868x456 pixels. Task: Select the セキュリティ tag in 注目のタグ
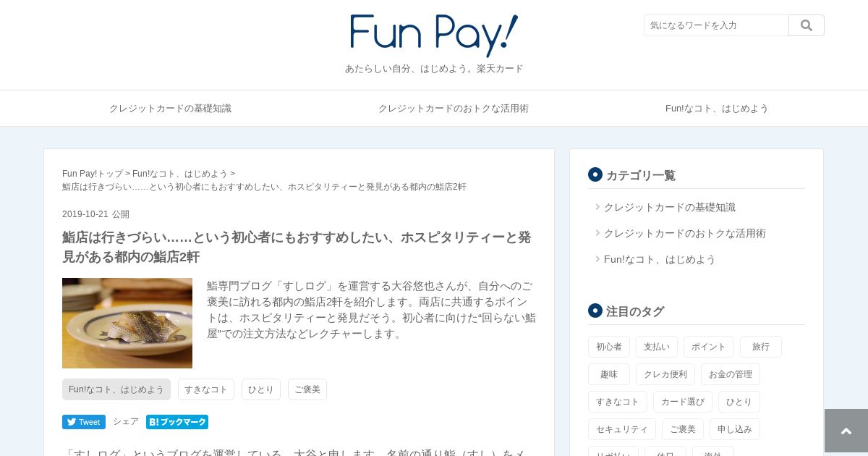622,429
